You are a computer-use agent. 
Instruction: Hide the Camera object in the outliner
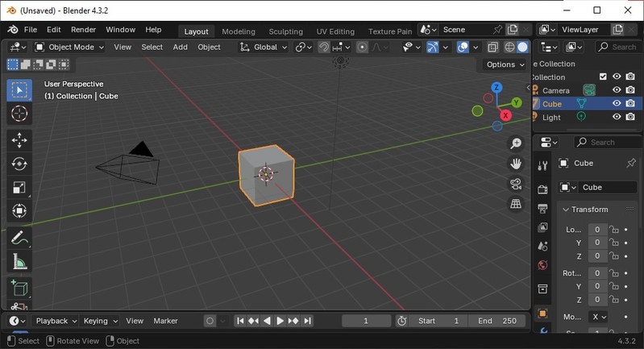617,90
